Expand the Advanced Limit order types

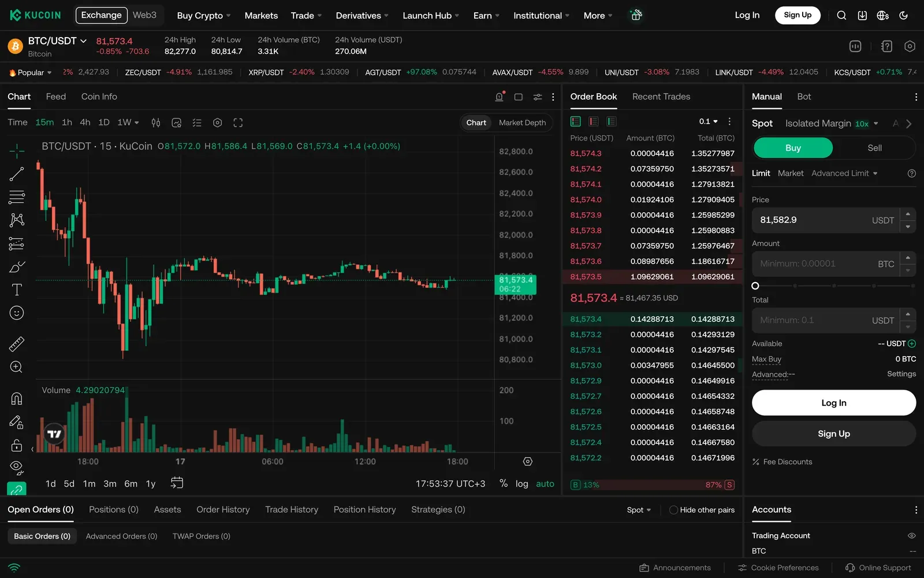point(844,173)
